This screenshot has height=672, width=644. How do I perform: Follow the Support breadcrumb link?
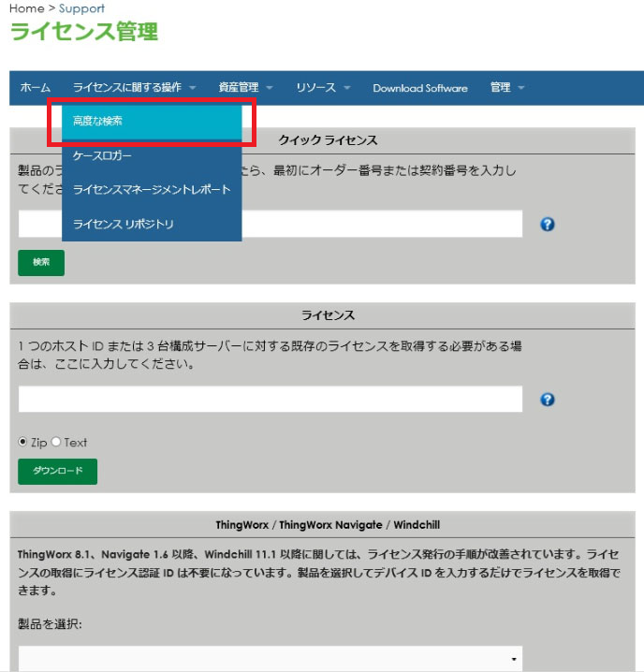81,8
